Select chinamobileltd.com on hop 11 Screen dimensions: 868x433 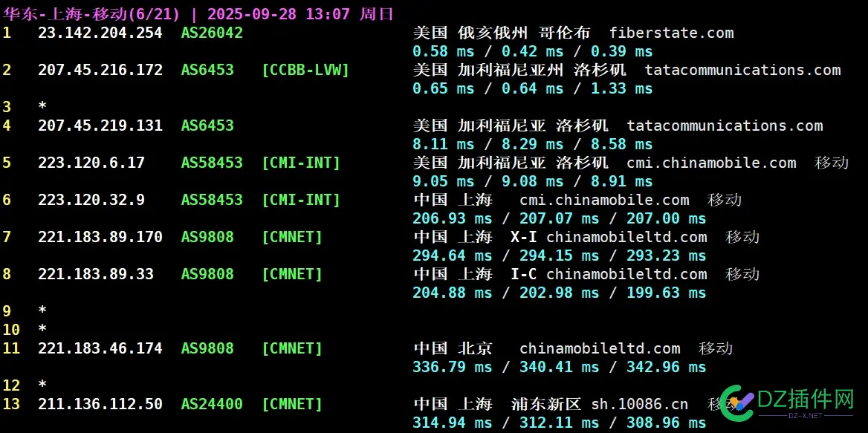click(x=600, y=348)
